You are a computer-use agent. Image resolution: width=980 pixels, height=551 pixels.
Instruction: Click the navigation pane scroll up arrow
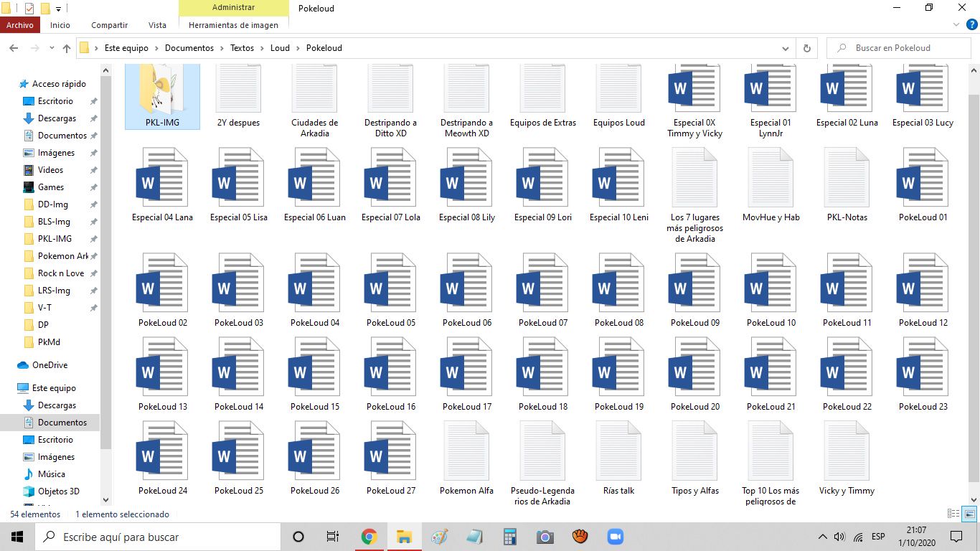pyautogui.click(x=106, y=70)
